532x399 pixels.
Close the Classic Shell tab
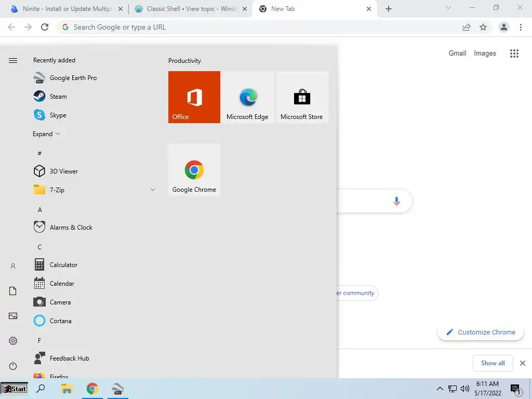pyautogui.click(x=245, y=9)
